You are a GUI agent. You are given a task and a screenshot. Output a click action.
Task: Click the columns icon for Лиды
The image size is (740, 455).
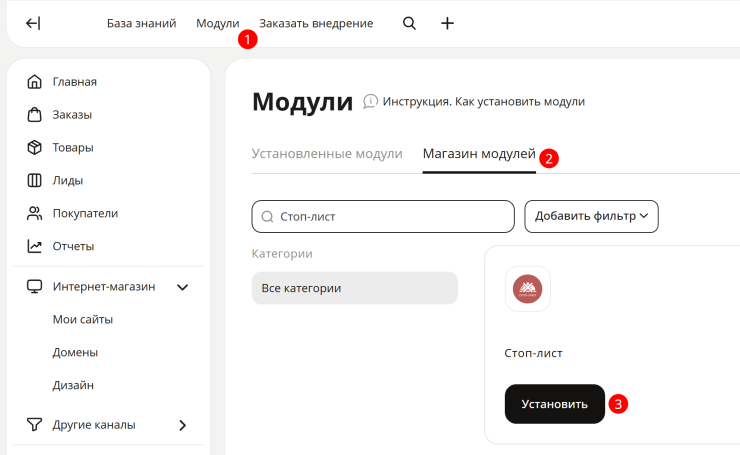coord(34,180)
